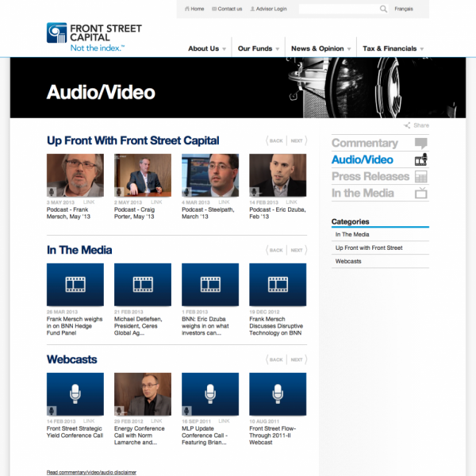The height and width of the screenshot is (476, 476).
Task: Open the Front Street Strategic Yield microphone tile
Action: click(75, 393)
